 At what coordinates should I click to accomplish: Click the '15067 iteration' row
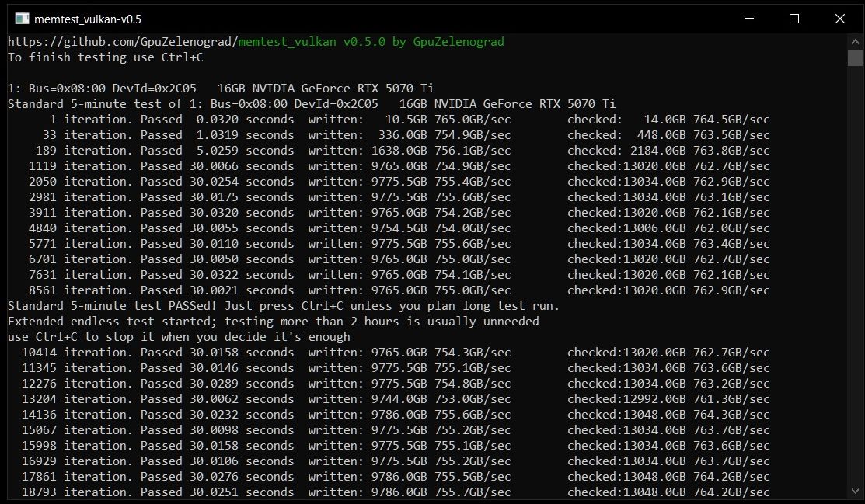click(x=396, y=429)
